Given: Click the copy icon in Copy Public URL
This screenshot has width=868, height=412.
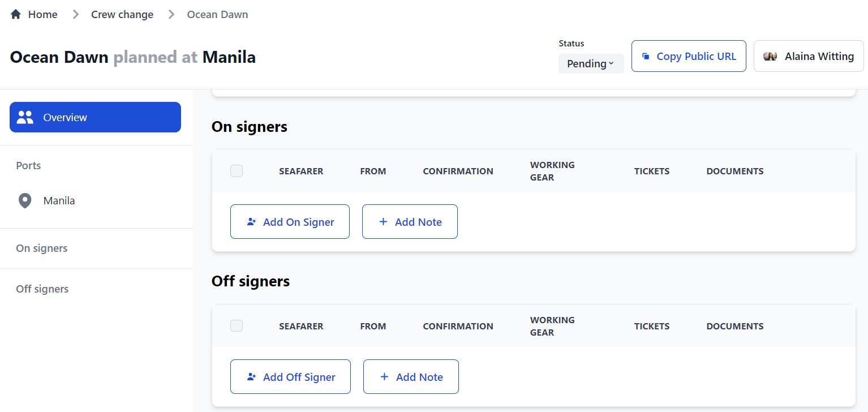Looking at the screenshot, I should point(646,56).
